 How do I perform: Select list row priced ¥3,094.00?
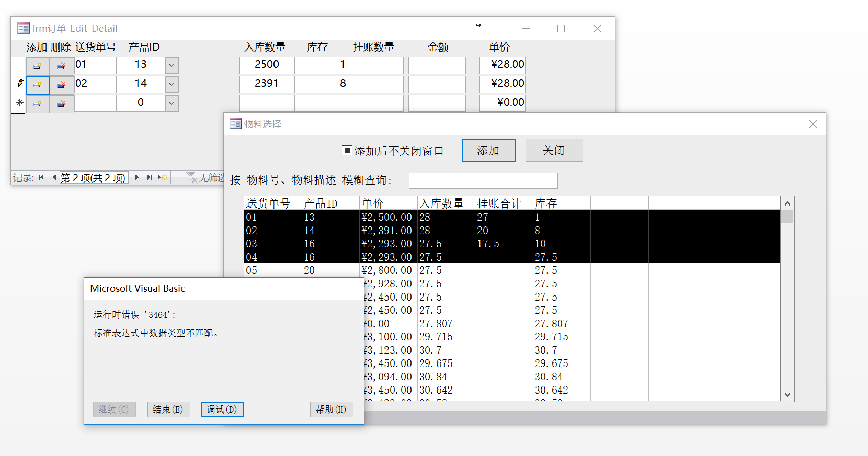point(572,376)
